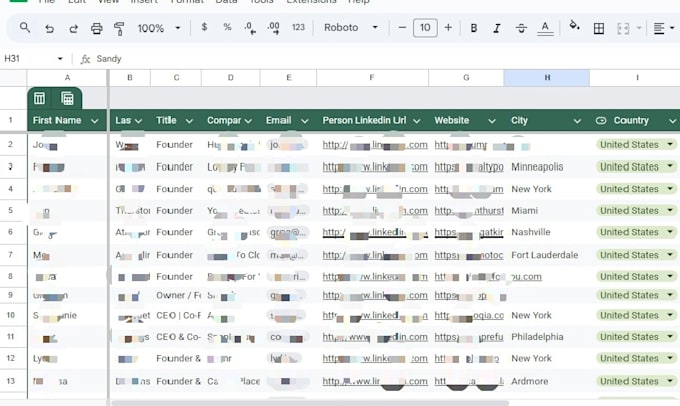Select cell with city Nashville
680x406 pixels.
pyautogui.click(x=546, y=232)
